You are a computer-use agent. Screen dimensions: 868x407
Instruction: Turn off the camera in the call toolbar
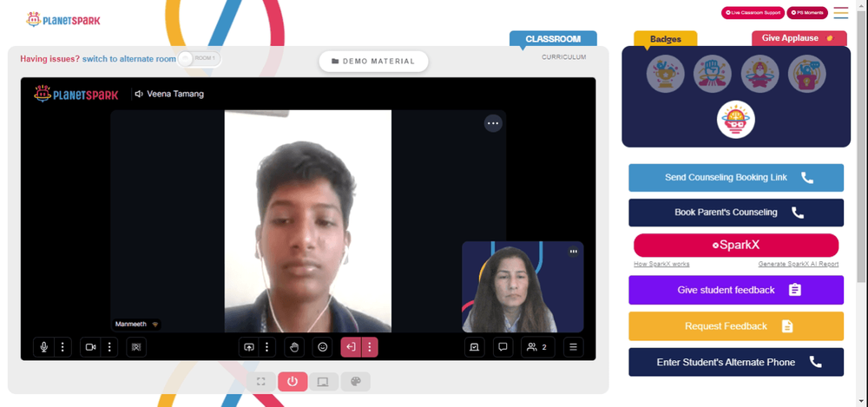click(91, 347)
